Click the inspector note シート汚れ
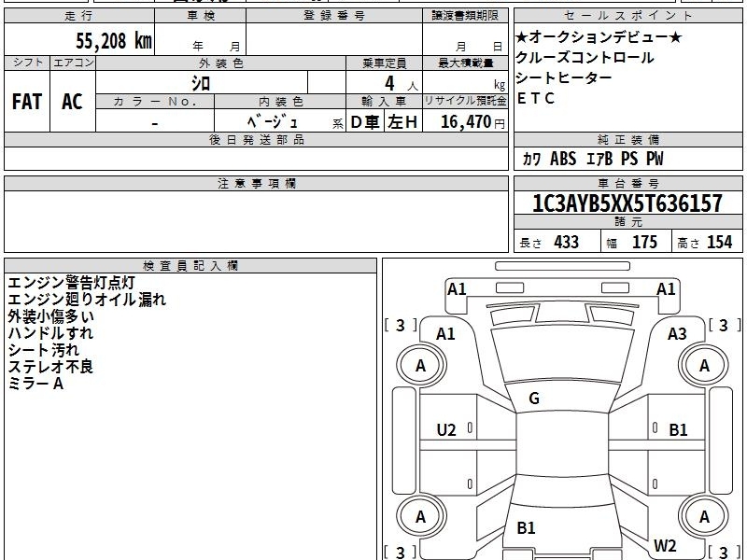The width and height of the screenshot is (747, 560). pyautogui.click(x=43, y=350)
